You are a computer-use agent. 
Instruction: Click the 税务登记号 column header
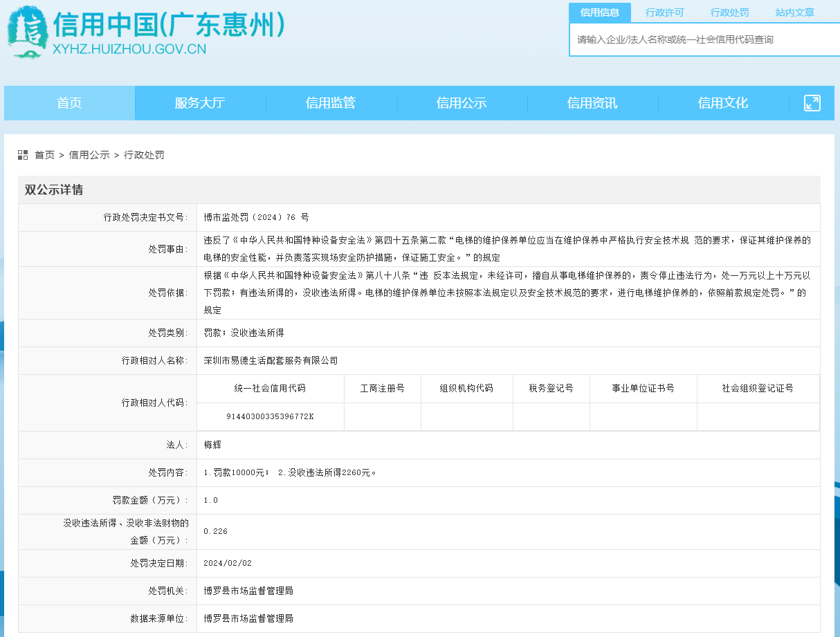(x=551, y=389)
